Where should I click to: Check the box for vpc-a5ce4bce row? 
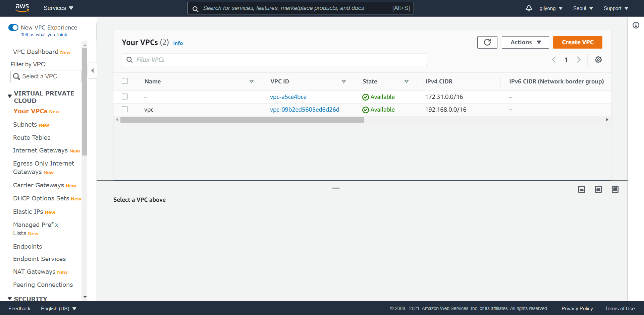125,97
